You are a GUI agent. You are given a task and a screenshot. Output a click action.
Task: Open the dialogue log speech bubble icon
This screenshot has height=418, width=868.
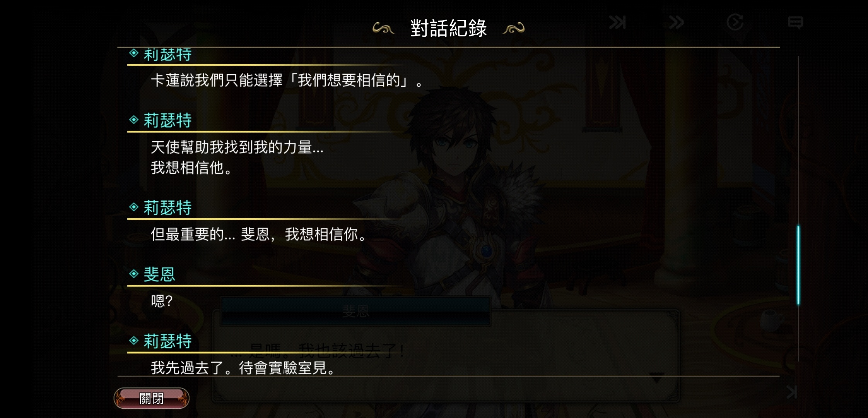pos(795,22)
